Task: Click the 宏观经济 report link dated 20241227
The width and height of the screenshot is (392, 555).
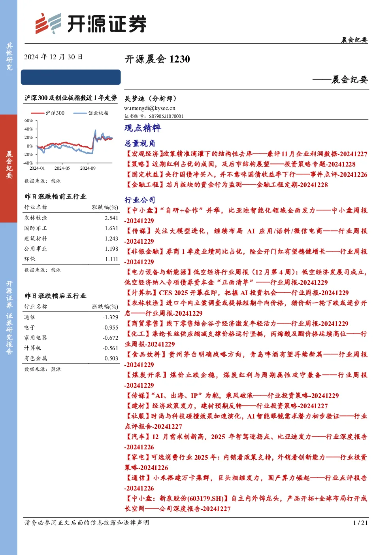Action: click(x=246, y=154)
